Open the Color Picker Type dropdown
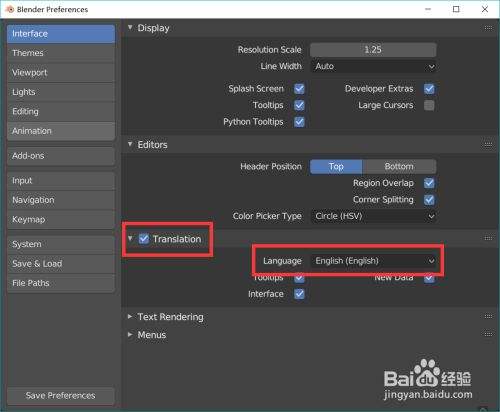Screen dimensions: 500x412 (x=373, y=216)
